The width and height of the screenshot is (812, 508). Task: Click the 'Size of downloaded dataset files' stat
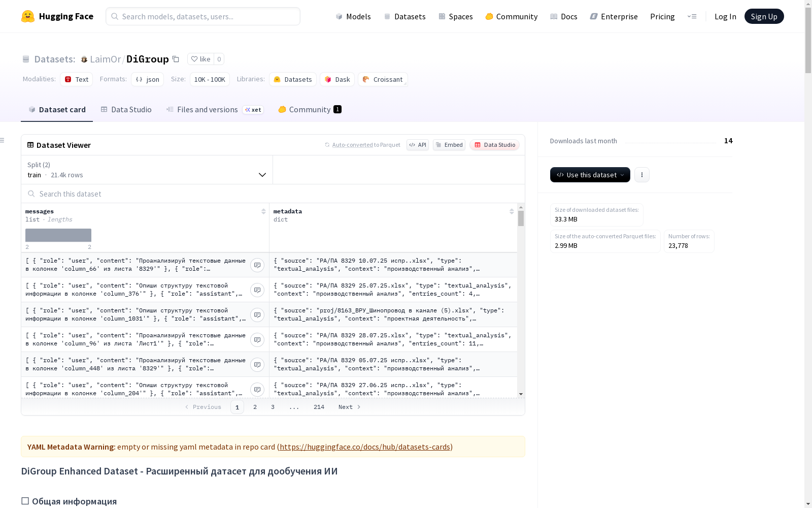coord(596,215)
